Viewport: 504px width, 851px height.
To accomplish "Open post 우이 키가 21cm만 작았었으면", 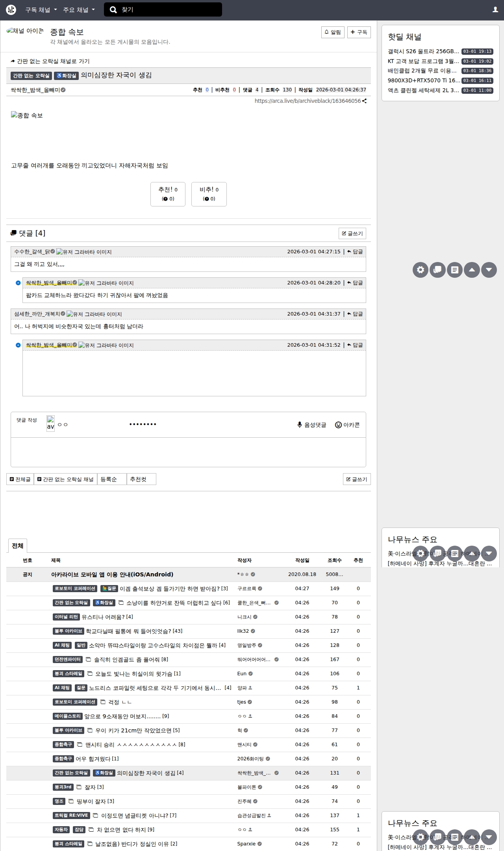I will coord(133,730).
